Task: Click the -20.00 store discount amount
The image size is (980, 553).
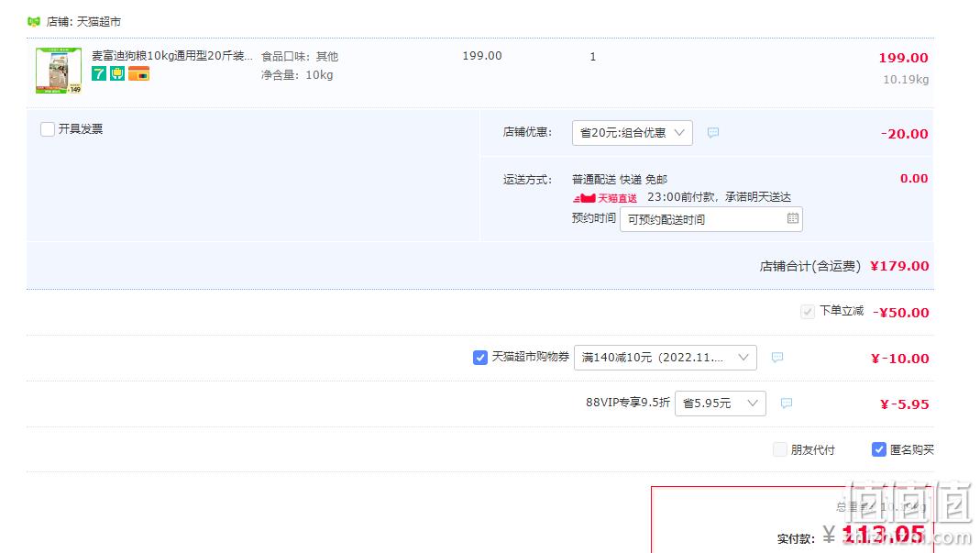Action: click(904, 134)
